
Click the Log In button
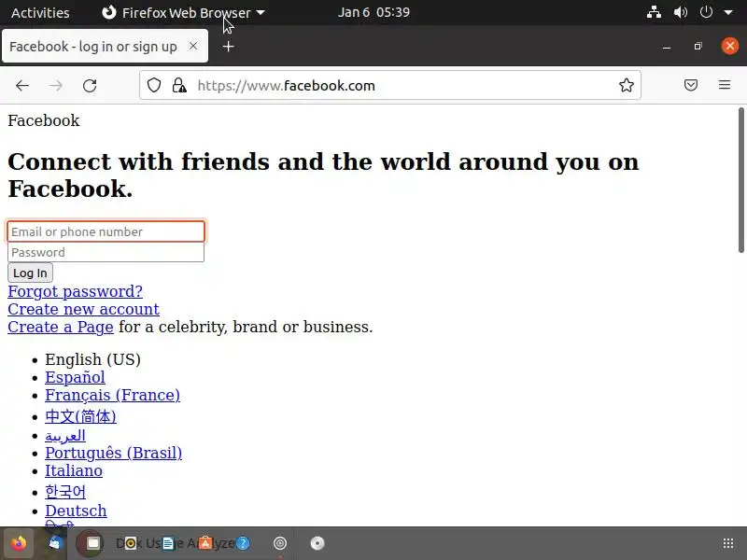point(30,273)
